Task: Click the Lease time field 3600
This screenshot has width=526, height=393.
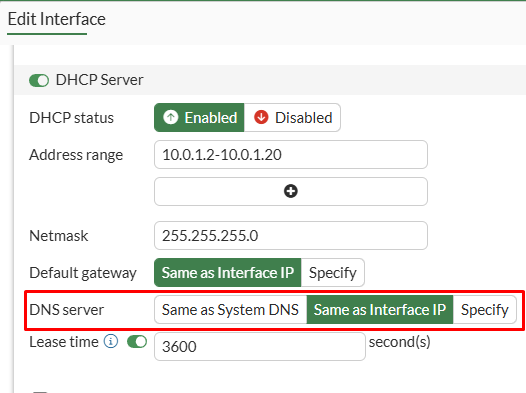Action: coord(260,346)
